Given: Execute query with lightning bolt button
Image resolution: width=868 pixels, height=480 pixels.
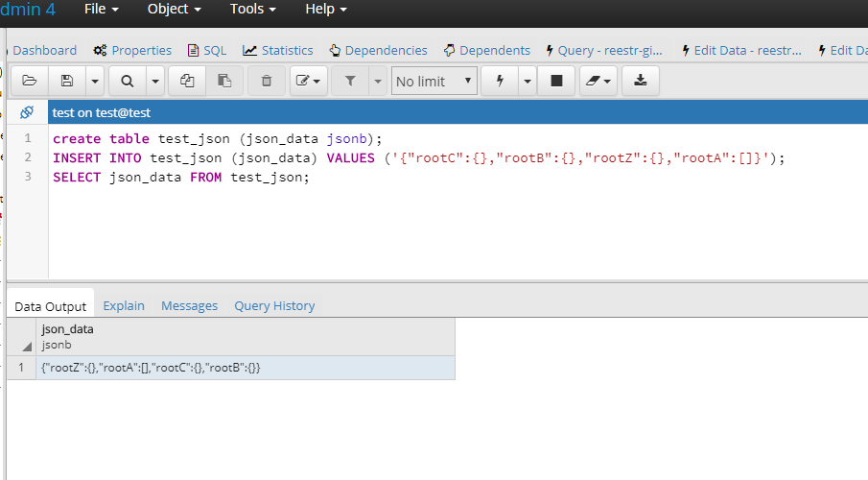Looking at the screenshot, I should click(500, 81).
